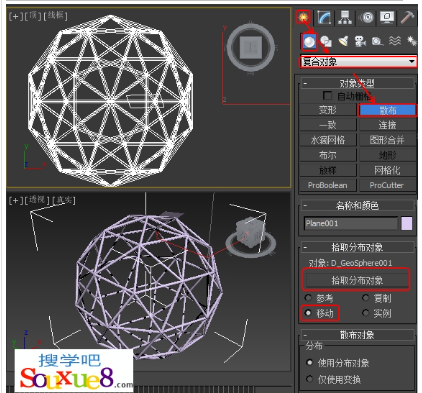Viewport: 422px width, 393px height.
Task: Open the object color swatch
Action: tap(407, 223)
